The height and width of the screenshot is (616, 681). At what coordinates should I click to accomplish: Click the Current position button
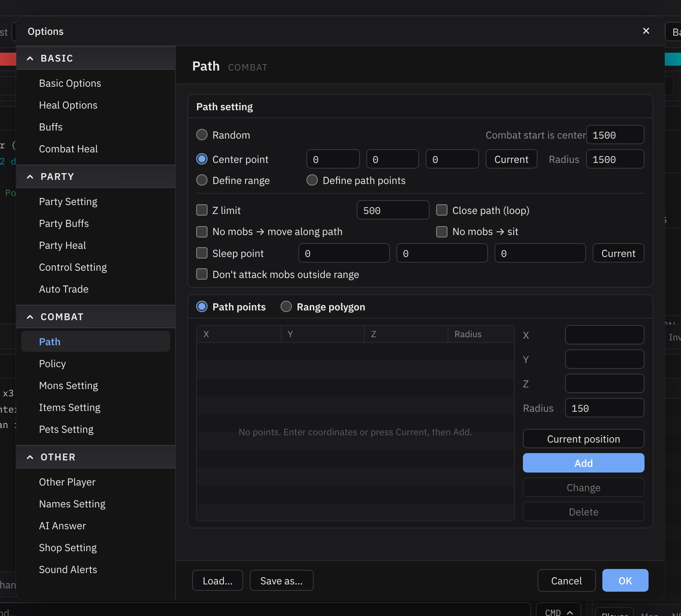pyautogui.click(x=584, y=438)
